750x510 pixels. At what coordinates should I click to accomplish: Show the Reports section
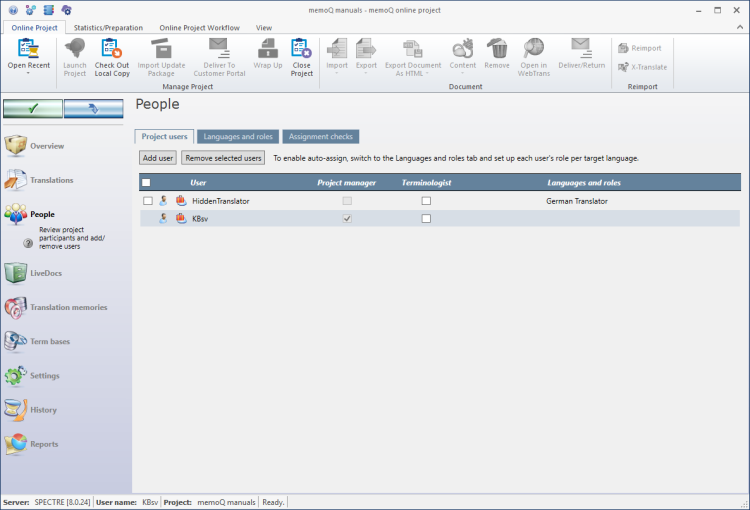(44, 444)
